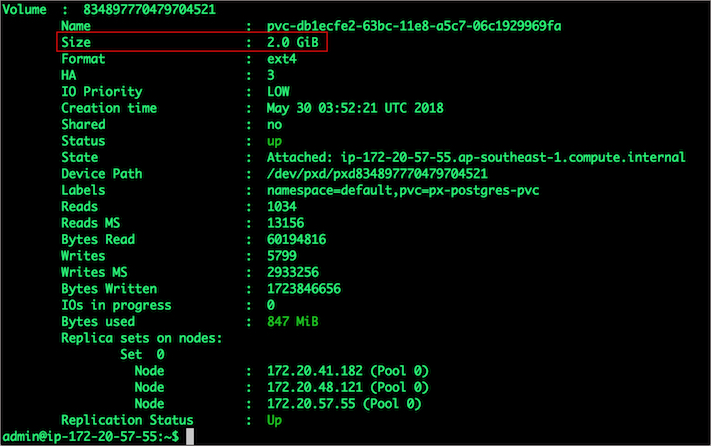Click the node address 172.20.57.55 (Pool 0)
This screenshot has height=446, width=711.
(x=343, y=403)
